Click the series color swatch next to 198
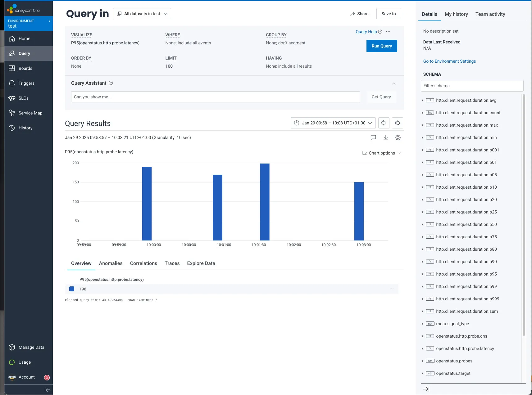Viewport: 532px width, 395px height. pyautogui.click(x=71, y=289)
